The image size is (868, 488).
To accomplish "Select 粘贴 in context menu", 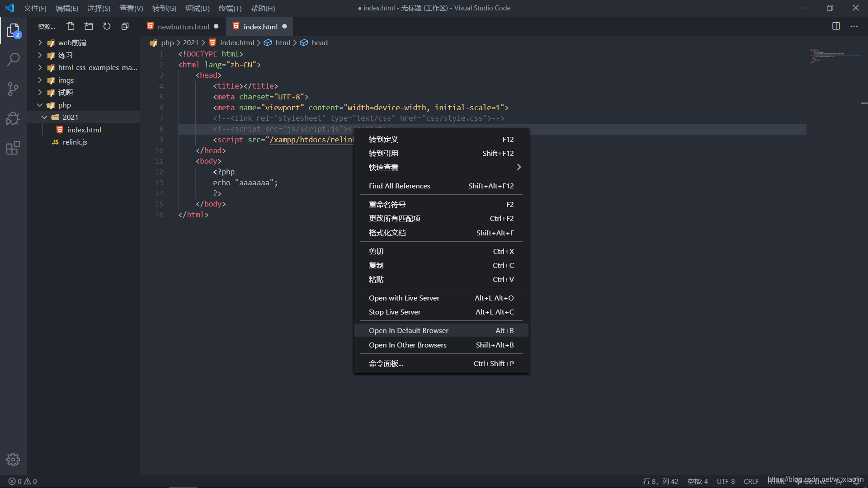I will pos(441,279).
